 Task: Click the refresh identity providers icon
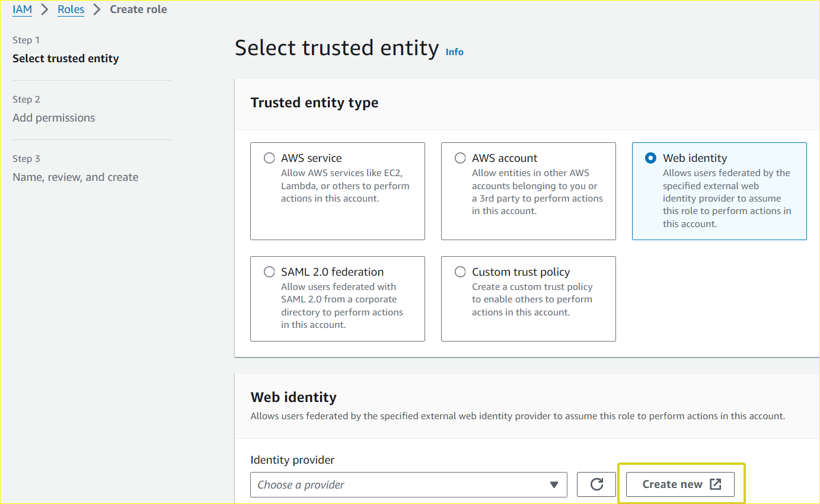pos(596,484)
